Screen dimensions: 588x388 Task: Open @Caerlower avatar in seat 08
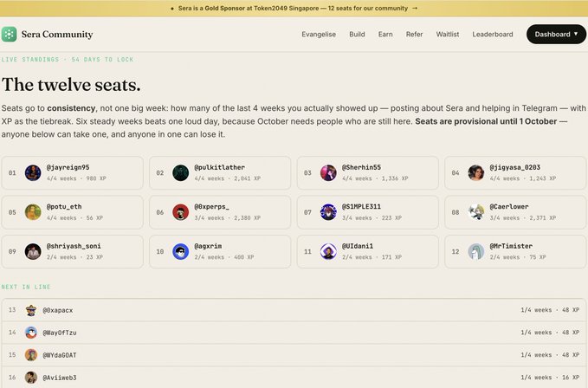[x=476, y=212]
